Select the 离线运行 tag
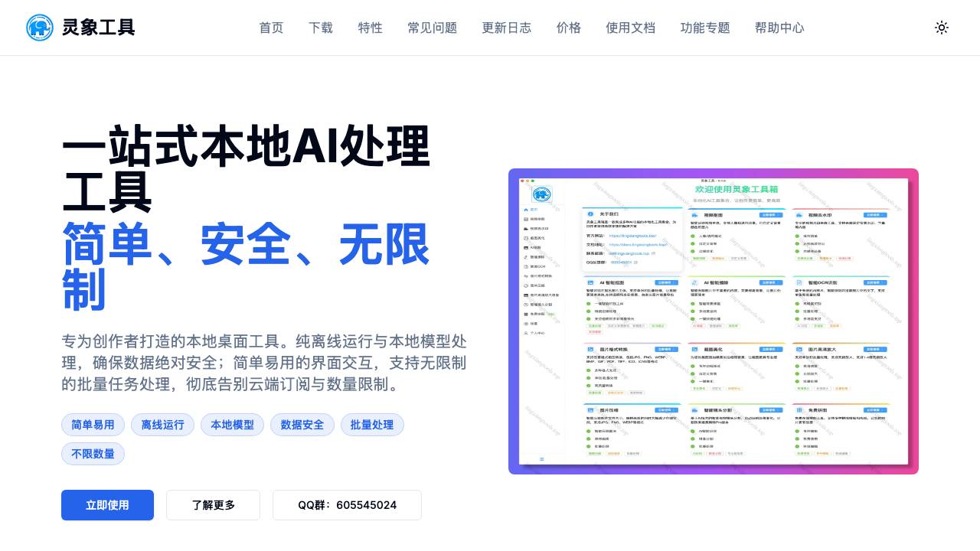 tap(162, 425)
